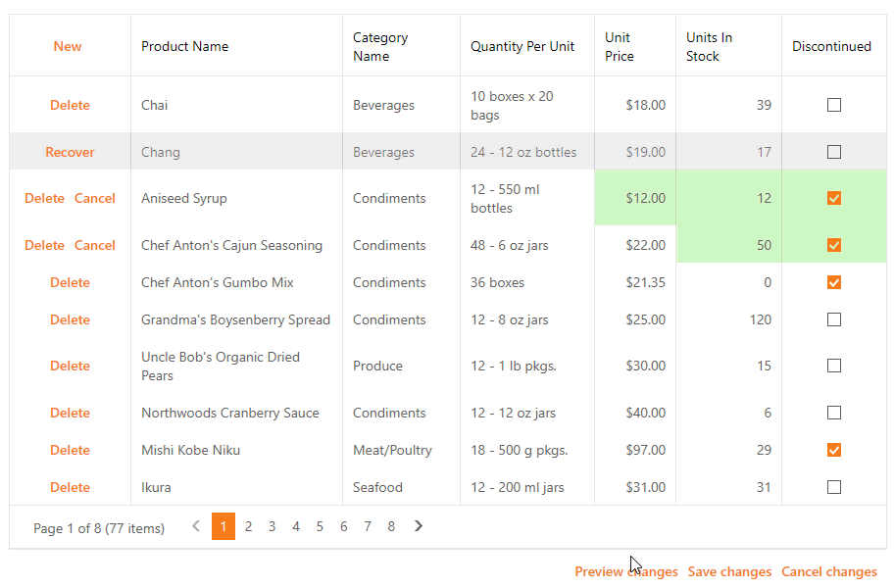Image resolution: width=894 pixels, height=588 pixels.
Task: Delete Chef Anton's Cajun Seasoning row
Action: coord(44,245)
